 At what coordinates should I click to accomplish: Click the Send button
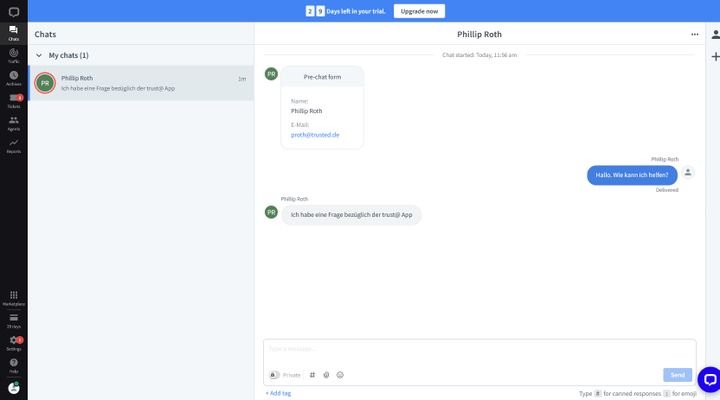click(677, 375)
